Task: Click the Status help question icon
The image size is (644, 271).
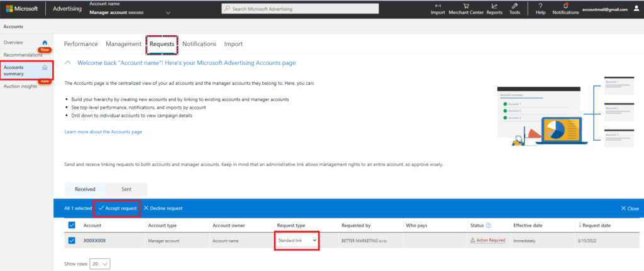Action: pyautogui.click(x=489, y=226)
